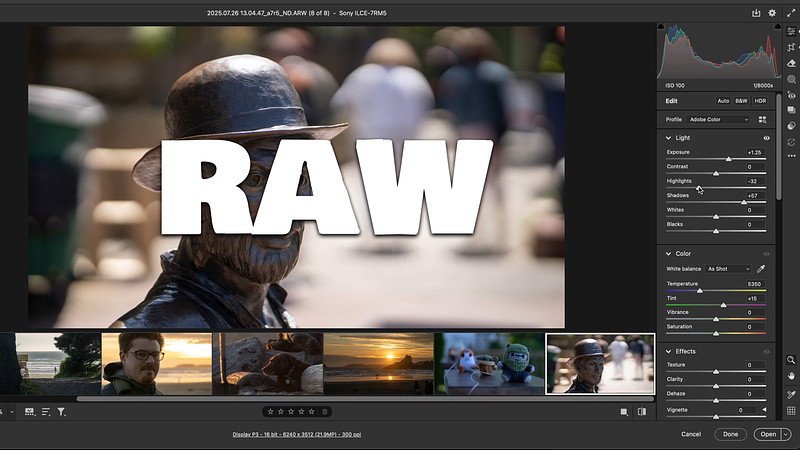Select the Red Eye removal tool
The image size is (800, 450).
(791, 95)
